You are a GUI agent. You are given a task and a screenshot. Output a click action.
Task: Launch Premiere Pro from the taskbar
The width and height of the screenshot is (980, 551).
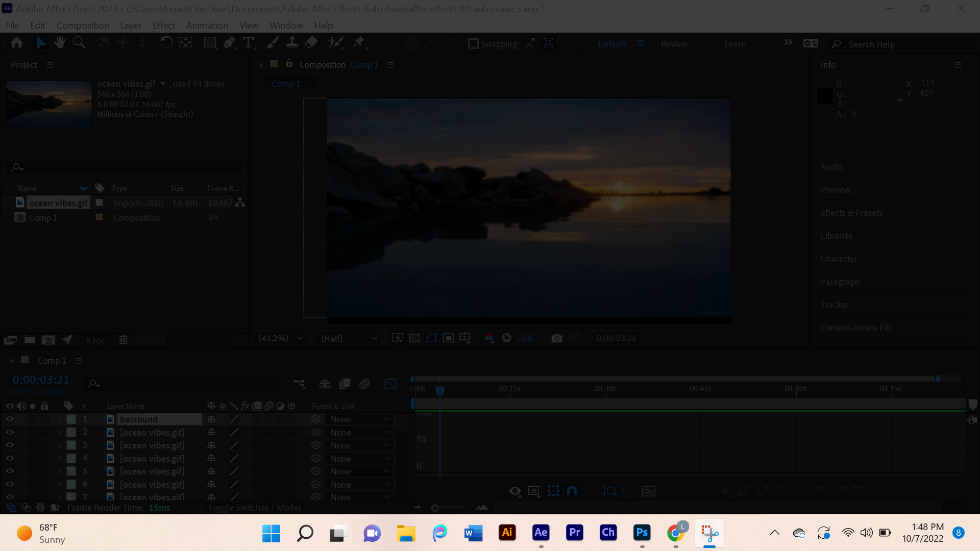pyautogui.click(x=574, y=533)
